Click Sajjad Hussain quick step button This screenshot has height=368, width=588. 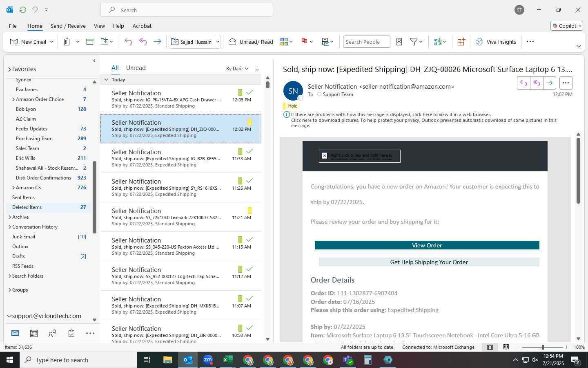click(x=192, y=42)
